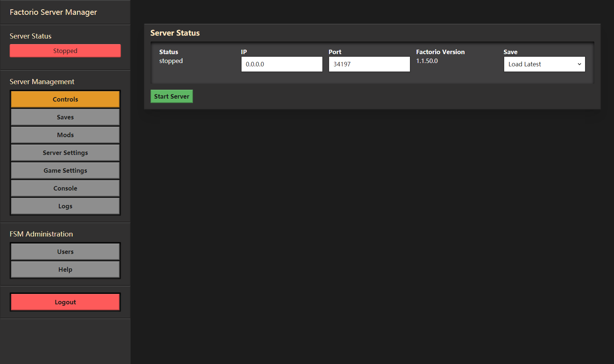Open the Console page
614x364 pixels.
click(65, 188)
